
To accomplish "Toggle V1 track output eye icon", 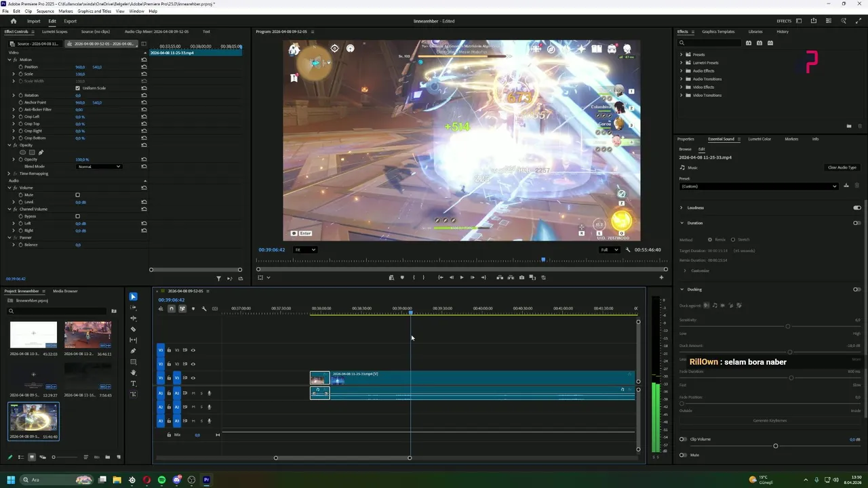I will [x=193, y=378].
